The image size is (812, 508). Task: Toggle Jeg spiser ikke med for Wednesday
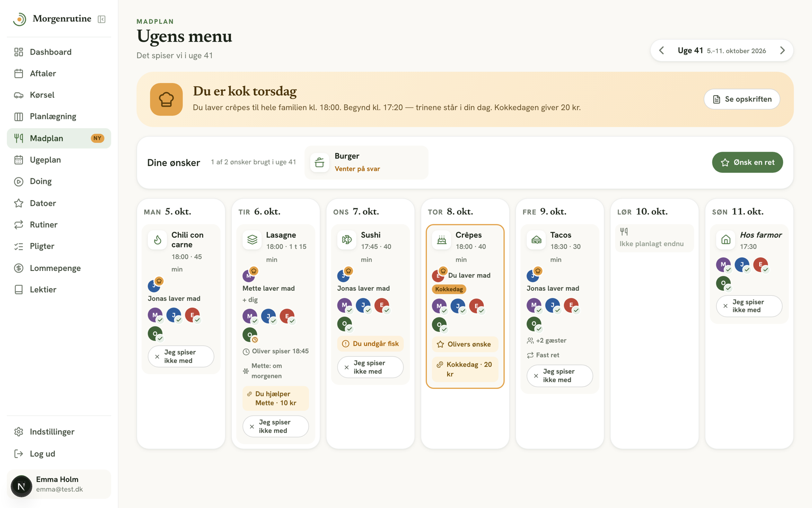[370, 367]
